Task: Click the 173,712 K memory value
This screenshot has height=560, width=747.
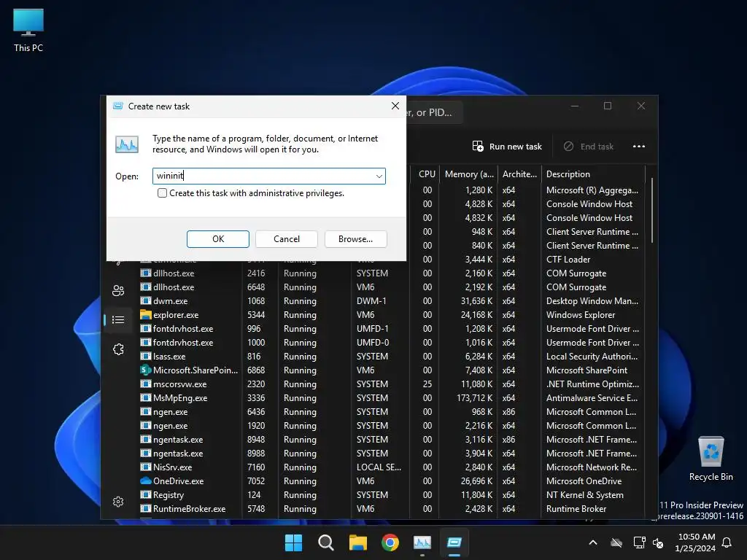Action: pyautogui.click(x=474, y=397)
